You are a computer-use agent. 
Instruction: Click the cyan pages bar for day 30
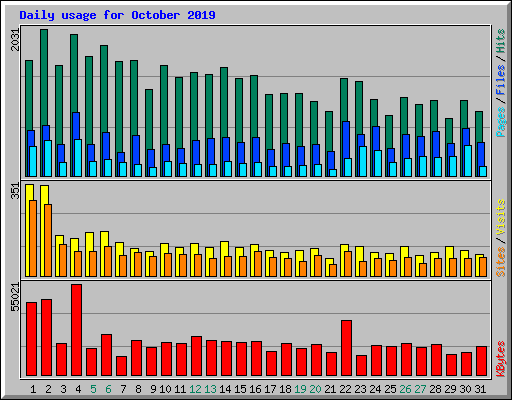[x=468, y=161]
